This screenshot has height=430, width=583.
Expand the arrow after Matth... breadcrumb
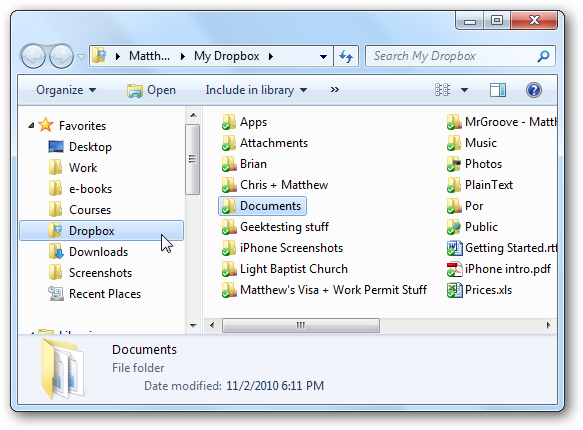[183, 56]
